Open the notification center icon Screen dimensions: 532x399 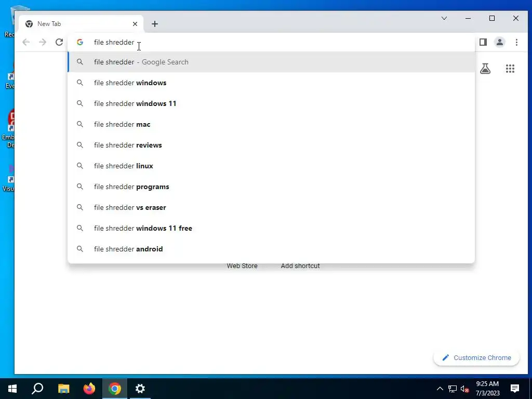(515, 389)
